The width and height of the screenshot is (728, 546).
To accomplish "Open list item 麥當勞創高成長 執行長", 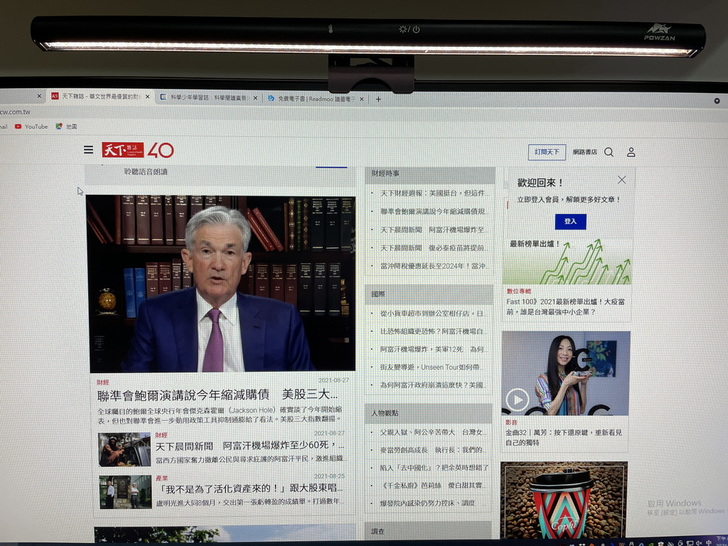I will point(432,449).
